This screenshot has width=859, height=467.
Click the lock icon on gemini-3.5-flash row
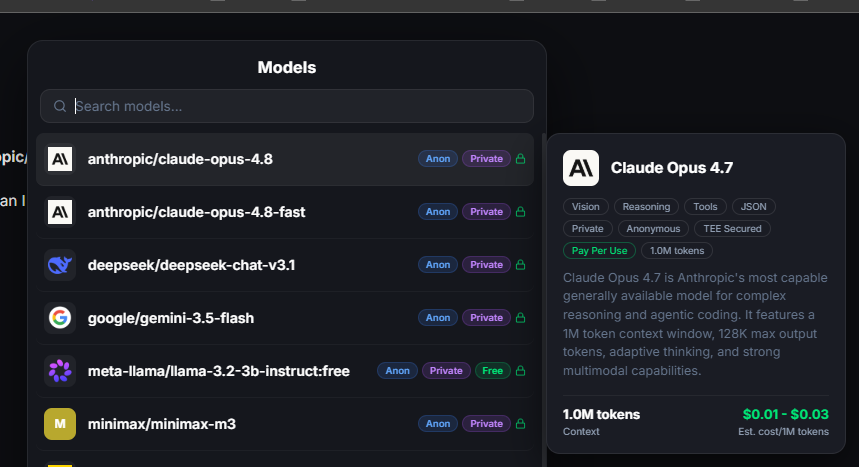coord(520,318)
